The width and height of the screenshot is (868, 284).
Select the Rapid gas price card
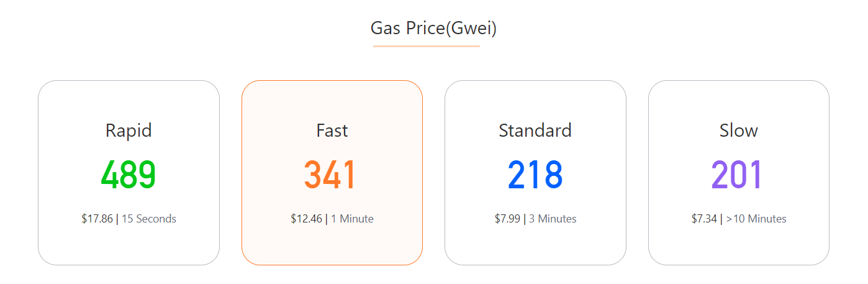coord(129,173)
